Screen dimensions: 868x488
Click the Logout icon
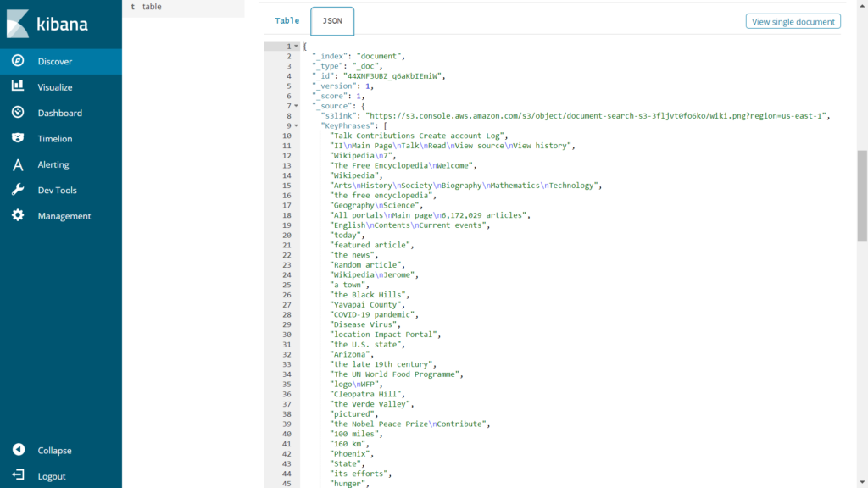tap(18, 476)
